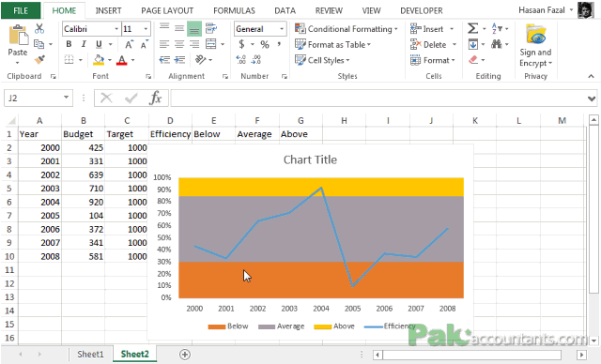Click the Fill down-arrow icon
This screenshot has width=601, height=364.
(x=473, y=44)
